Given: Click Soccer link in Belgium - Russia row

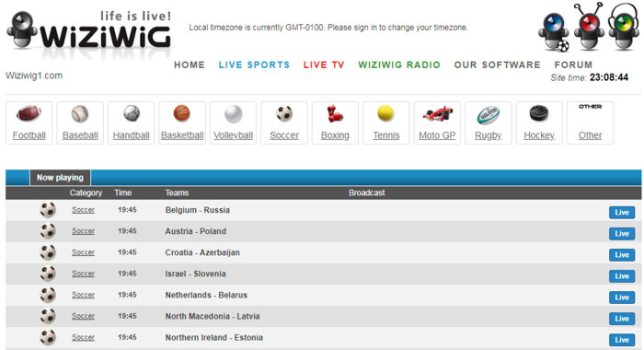Looking at the screenshot, I should tap(83, 210).
